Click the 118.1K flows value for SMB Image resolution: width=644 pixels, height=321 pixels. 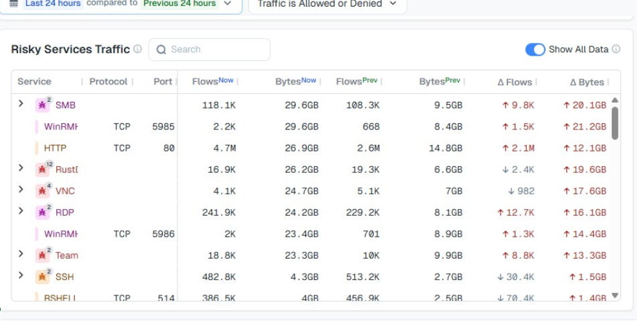[219, 105]
